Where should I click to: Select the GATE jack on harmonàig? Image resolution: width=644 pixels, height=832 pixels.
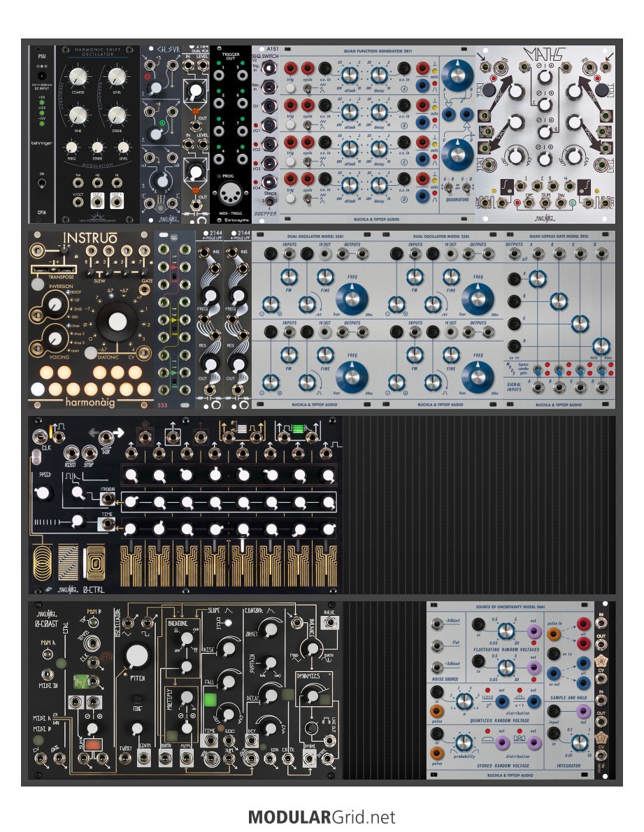tap(144, 289)
